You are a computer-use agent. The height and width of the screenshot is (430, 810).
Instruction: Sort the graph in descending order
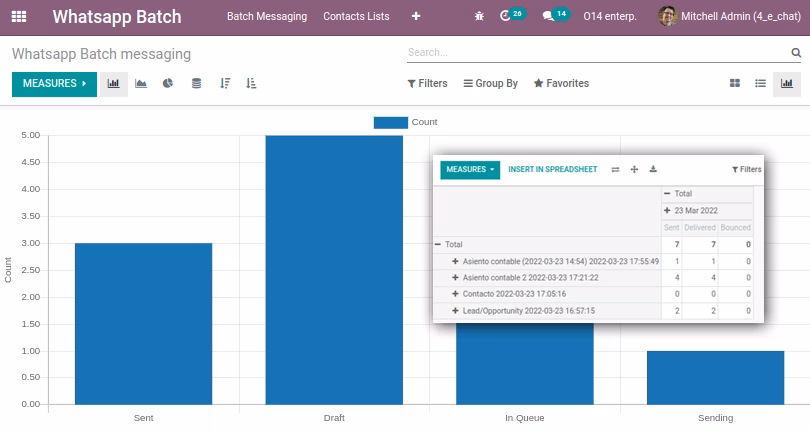(225, 84)
